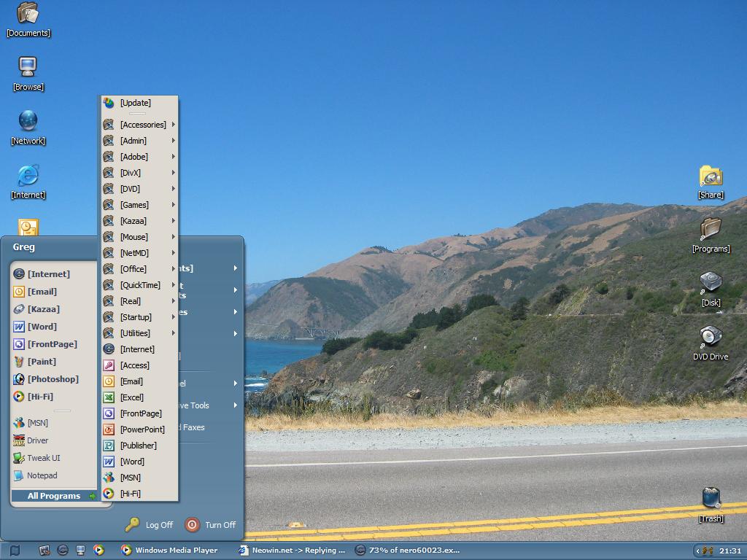Expand the [DVD] submenu
This screenshot has width=747, height=560.
pyautogui.click(x=139, y=189)
